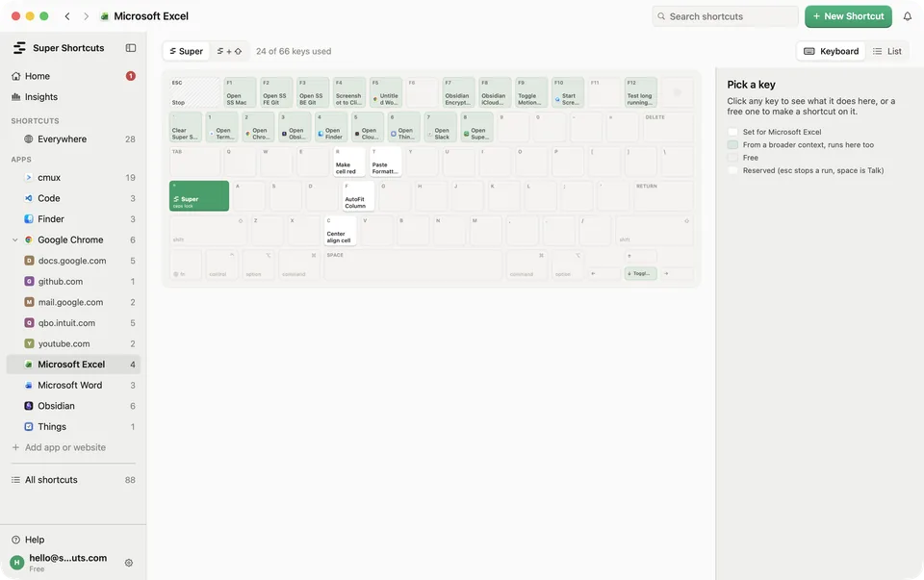
Task: Open All shortcuts list
Action: [x=74, y=480]
